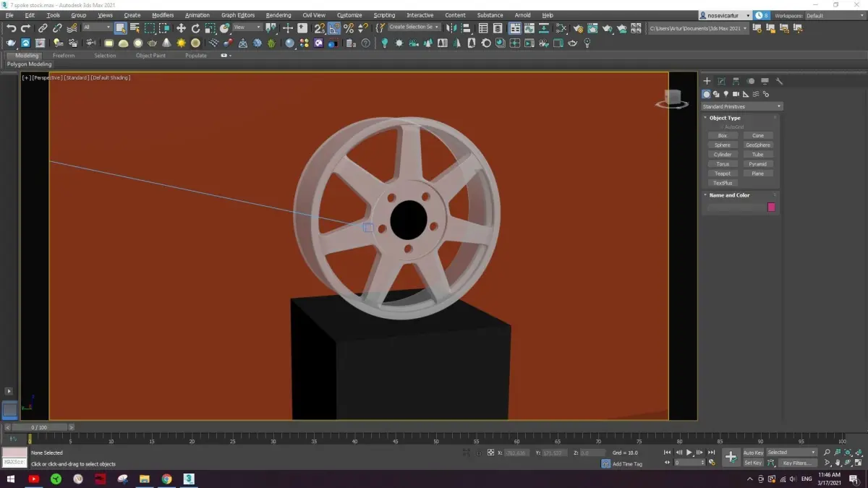
Task: Click the Torus primitive button
Action: [722, 164]
